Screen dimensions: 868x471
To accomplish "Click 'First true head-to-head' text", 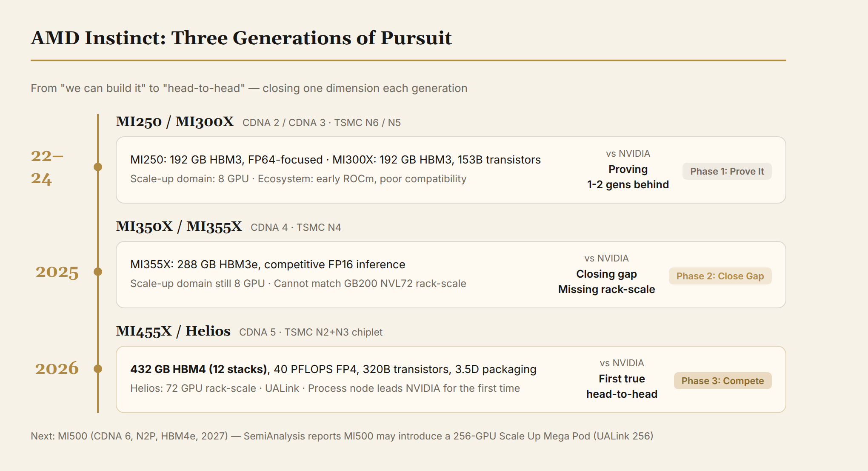I will tap(622, 387).
